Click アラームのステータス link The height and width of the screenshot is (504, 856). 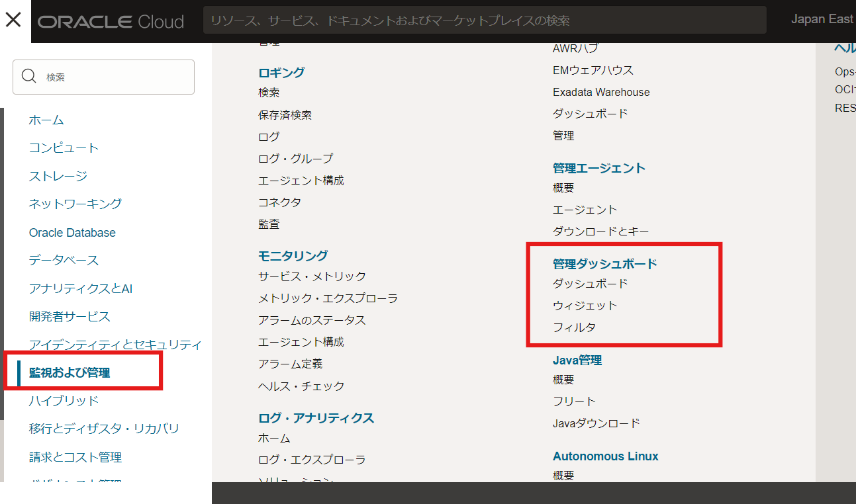coord(312,320)
